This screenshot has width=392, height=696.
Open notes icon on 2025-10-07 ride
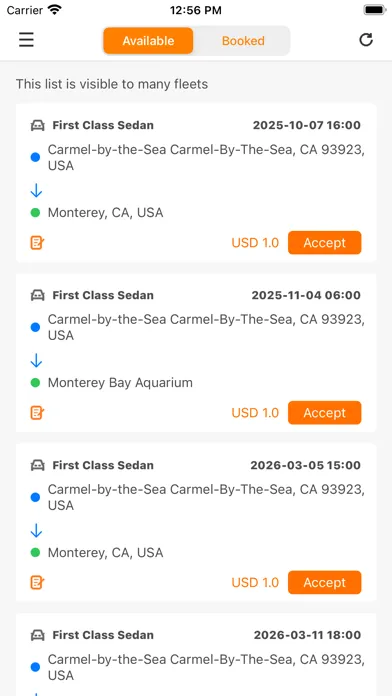[x=37, y=242]
